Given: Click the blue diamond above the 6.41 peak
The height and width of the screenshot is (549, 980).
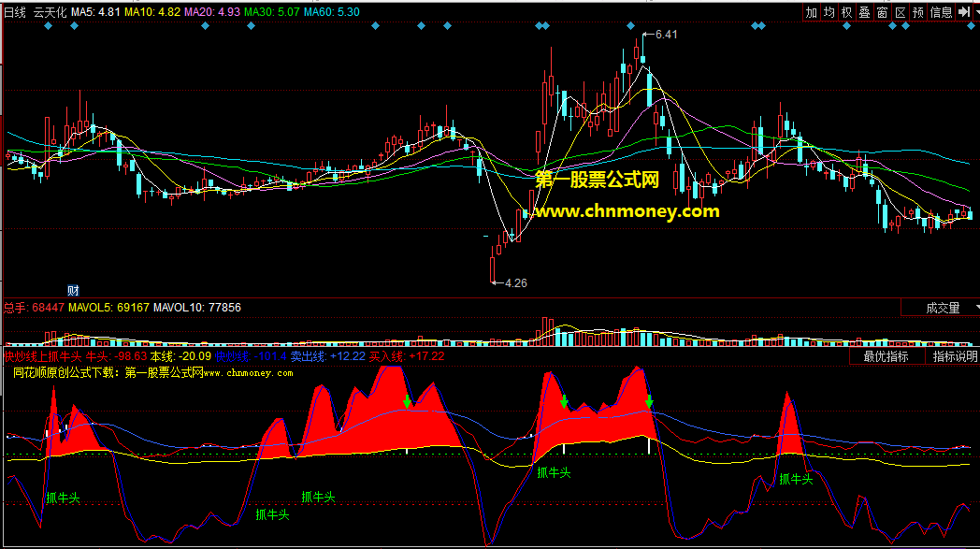Looking at the screenshot, I should click(630, 25).
